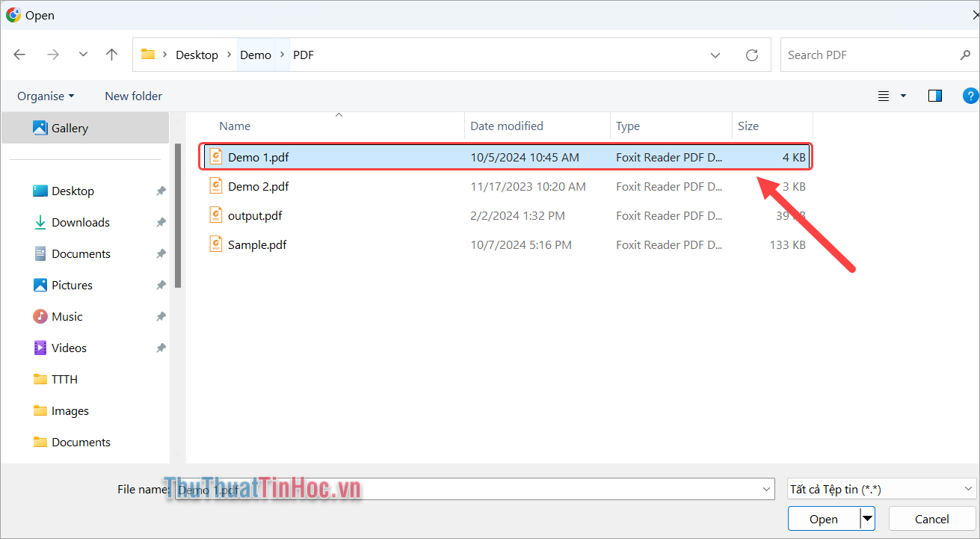Select Desktop in the address path
Image resolution: width=980 pixels, height=539 pixels.
pos(197,55)
